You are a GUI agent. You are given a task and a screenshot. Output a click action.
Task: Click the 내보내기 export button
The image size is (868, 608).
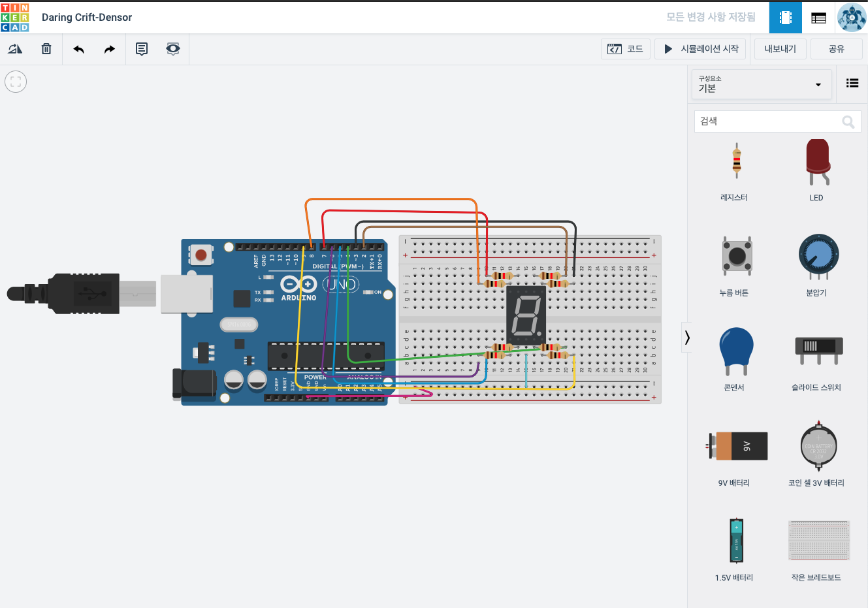point(780,49)
